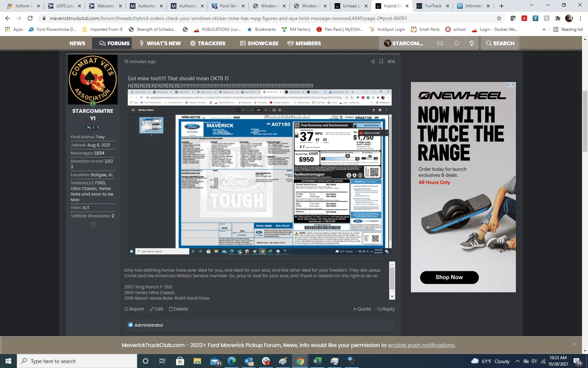Delete this post
The image size is (588, 368).
coord(178,309)
